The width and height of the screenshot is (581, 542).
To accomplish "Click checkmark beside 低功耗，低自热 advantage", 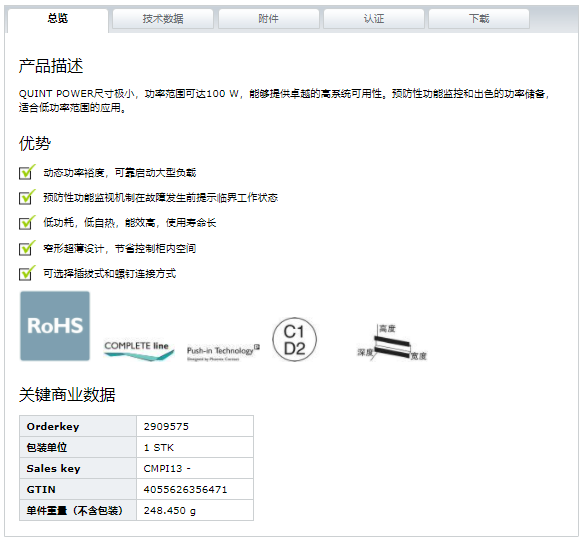I will click(x=27, y=223).
